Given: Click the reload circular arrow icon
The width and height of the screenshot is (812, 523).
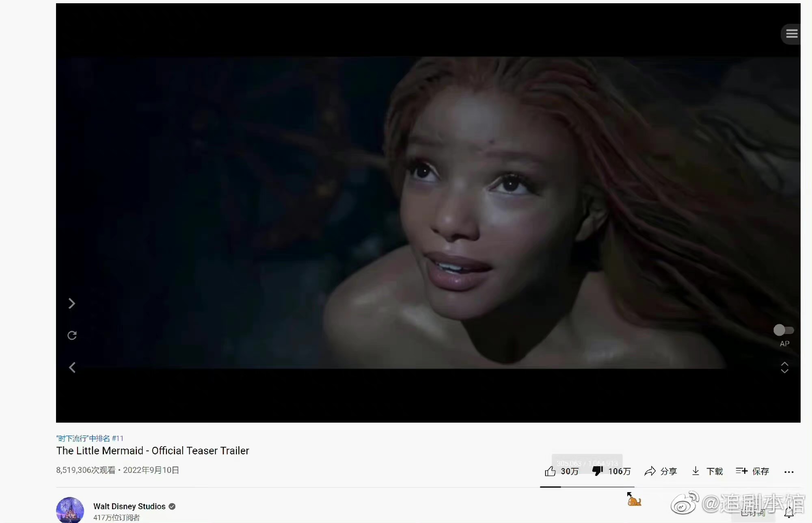Looking at the screenshot, I should click(72, 335).
